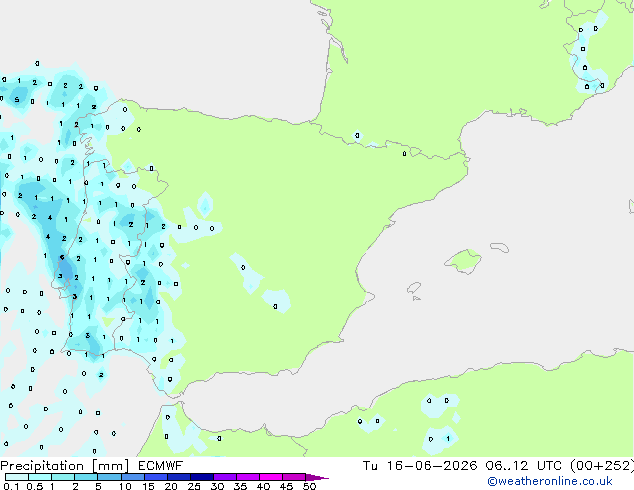This screenshot has height=490, width=634.
Task: Click the '6' precipitation value near Portugal coast
Action: [x=62, y=258]
